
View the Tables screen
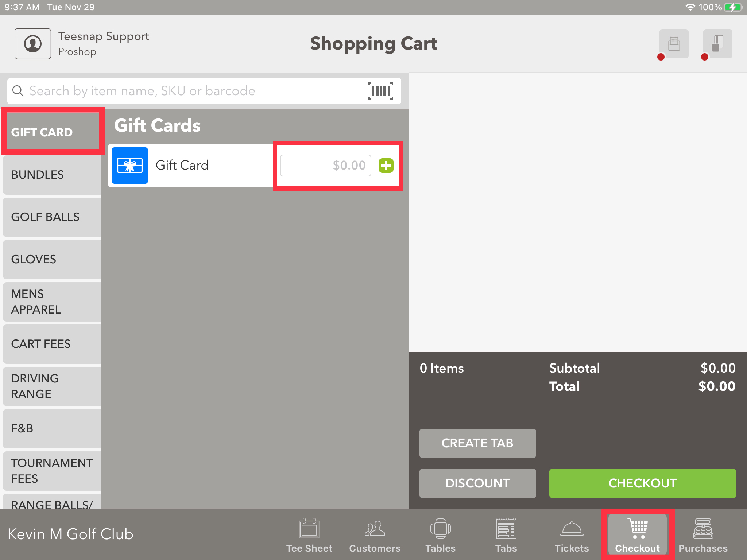pos(440,534)
